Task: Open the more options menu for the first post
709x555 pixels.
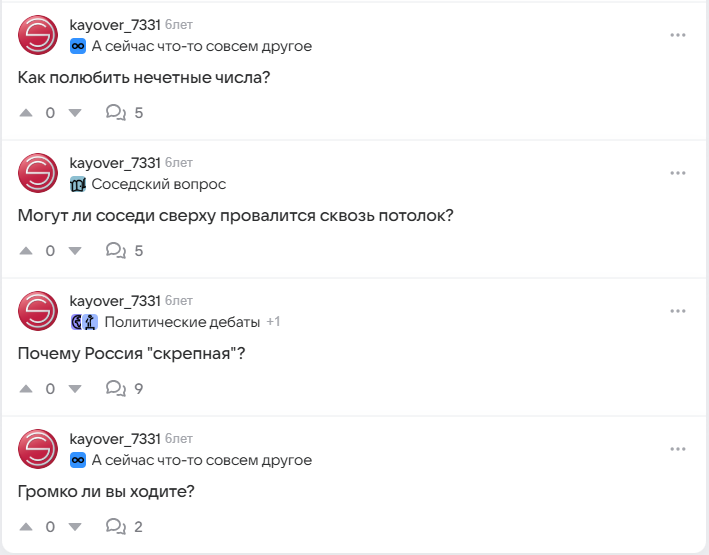Action: coord(678,35)
